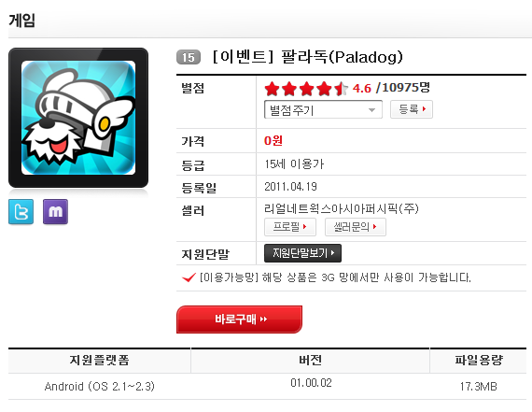The width and height of the screenshot is (532, 412).
Task: Click the 15 age rating badge
Action: [x=189, y=57]
